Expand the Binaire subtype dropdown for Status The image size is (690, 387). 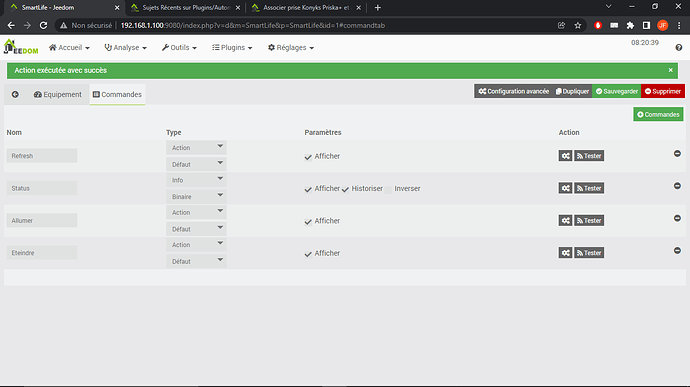[196, 196]
